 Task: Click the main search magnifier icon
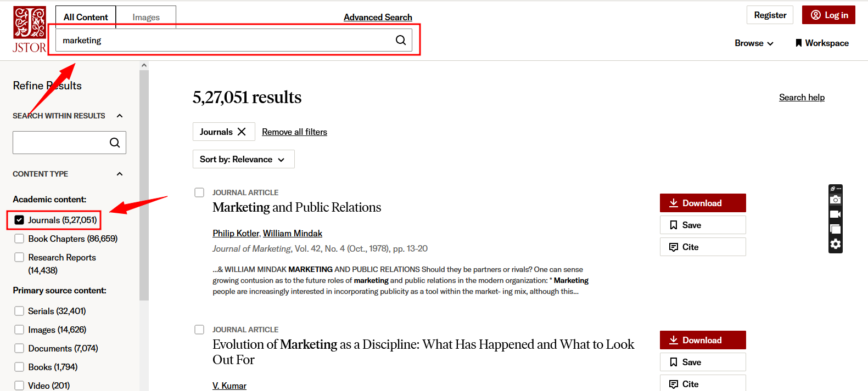click(401, 40)
